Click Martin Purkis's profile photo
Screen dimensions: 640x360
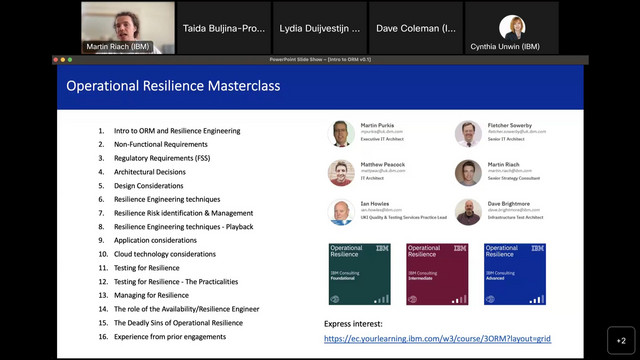(341, 133)
